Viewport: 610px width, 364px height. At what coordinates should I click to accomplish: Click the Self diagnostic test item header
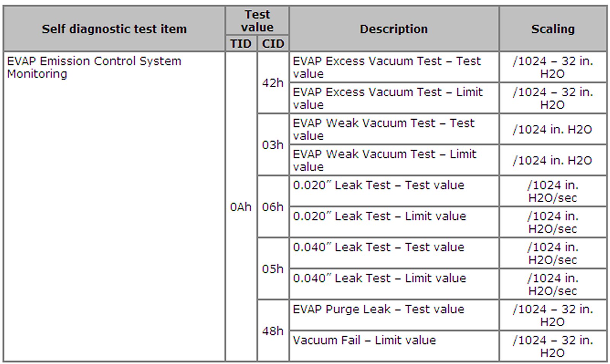[x=114, y=29]
